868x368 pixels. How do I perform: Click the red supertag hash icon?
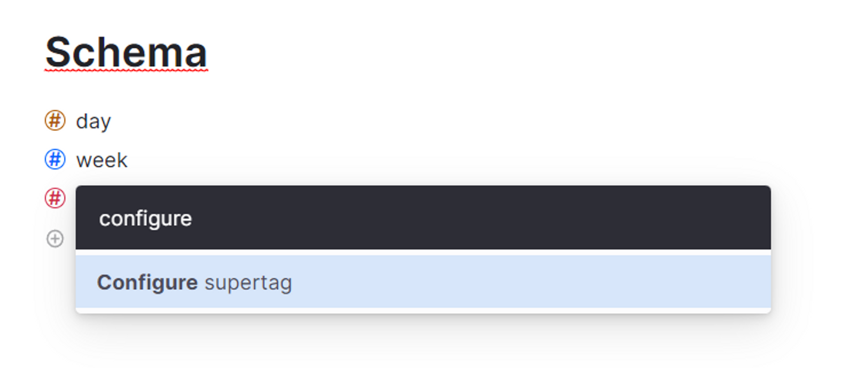point(55,198)
